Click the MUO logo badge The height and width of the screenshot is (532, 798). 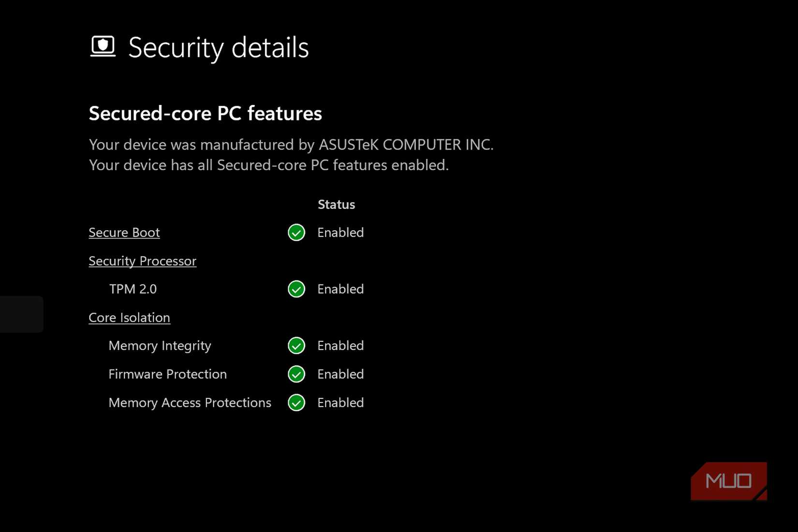coord(728,481)
